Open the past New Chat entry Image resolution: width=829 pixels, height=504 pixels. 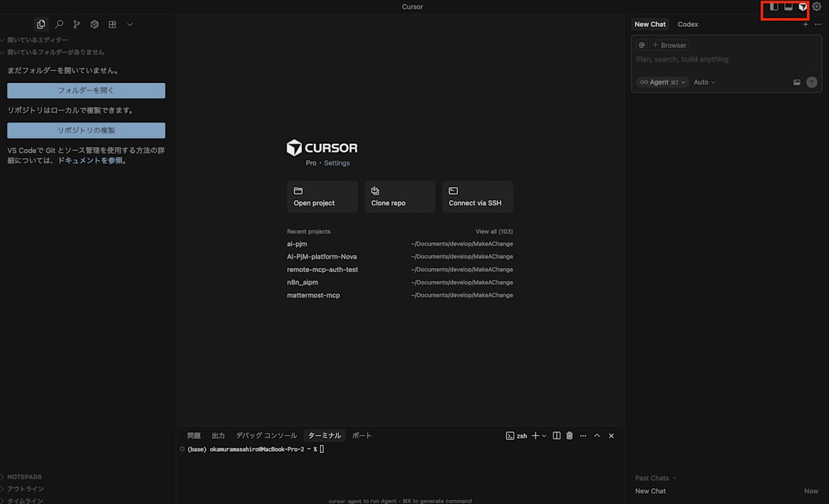tap(727, 491)
